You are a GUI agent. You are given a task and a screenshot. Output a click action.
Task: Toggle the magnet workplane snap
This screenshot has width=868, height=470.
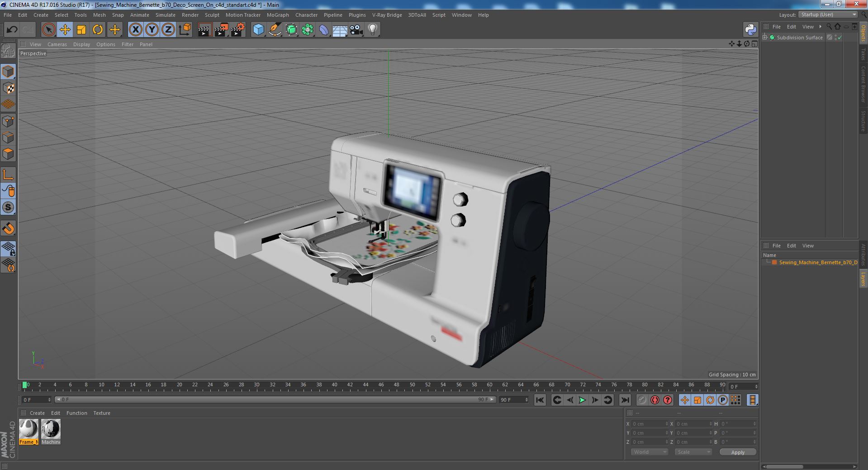[x=8, y=228]
